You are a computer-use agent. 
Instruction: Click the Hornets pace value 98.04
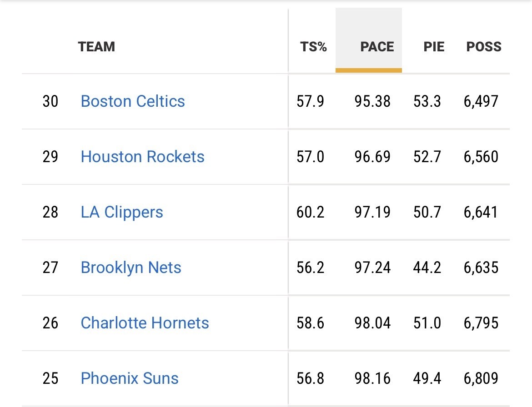pos(372,323)
